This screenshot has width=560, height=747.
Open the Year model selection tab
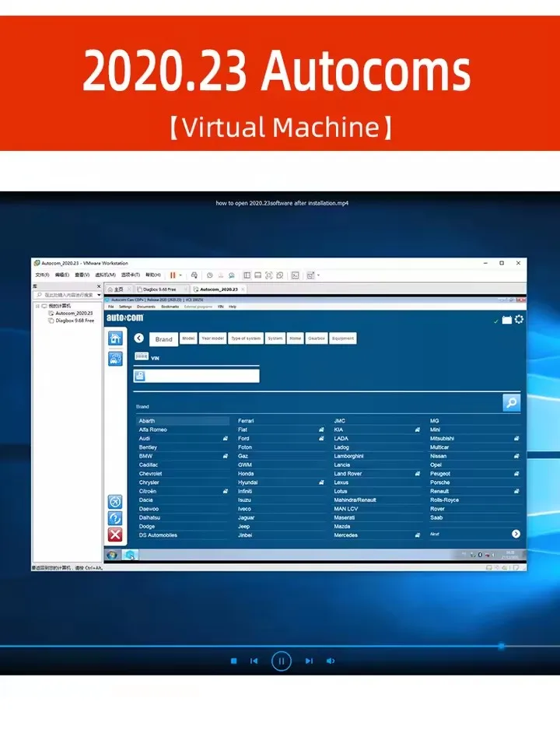click(x=212, y=338)
